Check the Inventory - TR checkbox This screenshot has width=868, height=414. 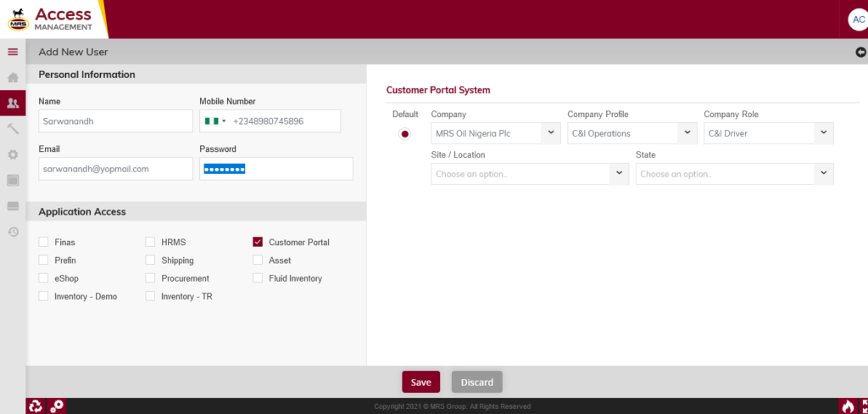coord(150,296)
